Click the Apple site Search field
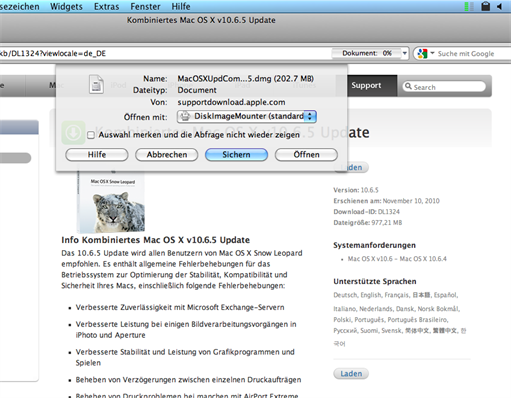Screen dimensions: 511x398 pyautogui.click(x=444, y=87)
